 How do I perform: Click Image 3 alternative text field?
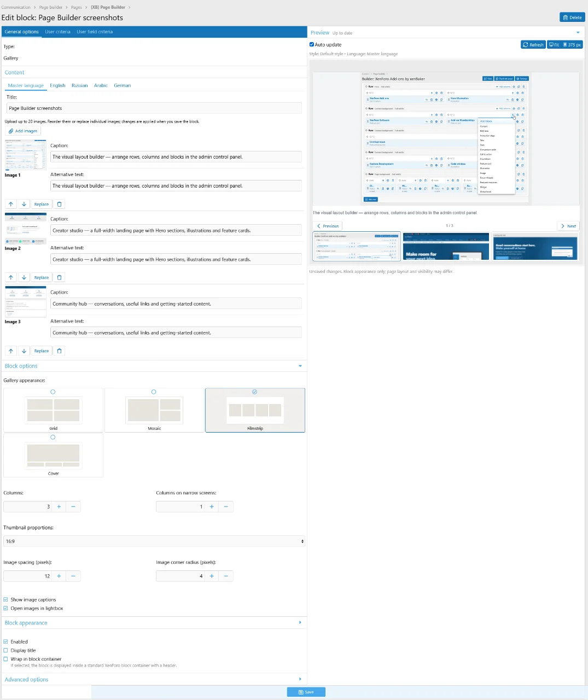[176, 332]
